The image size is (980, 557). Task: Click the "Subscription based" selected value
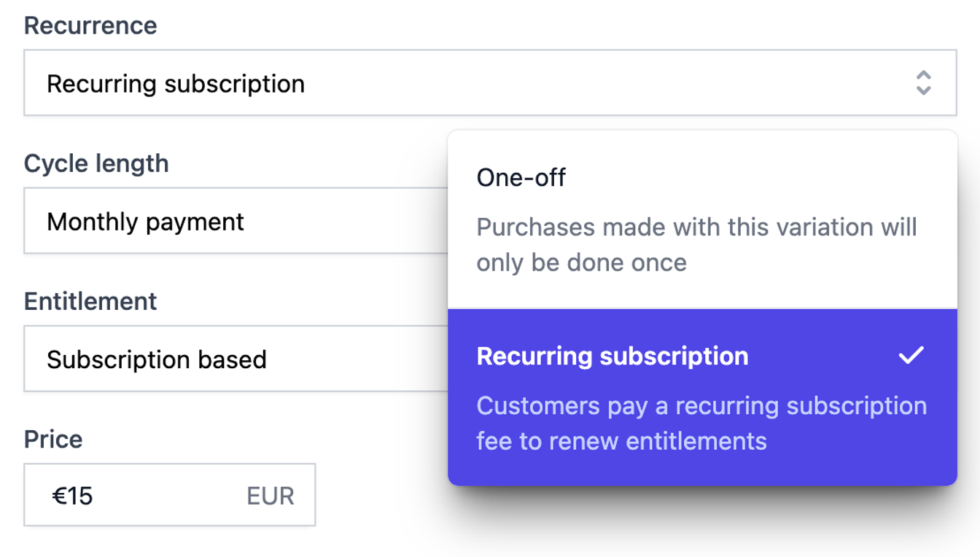[157, 359]
